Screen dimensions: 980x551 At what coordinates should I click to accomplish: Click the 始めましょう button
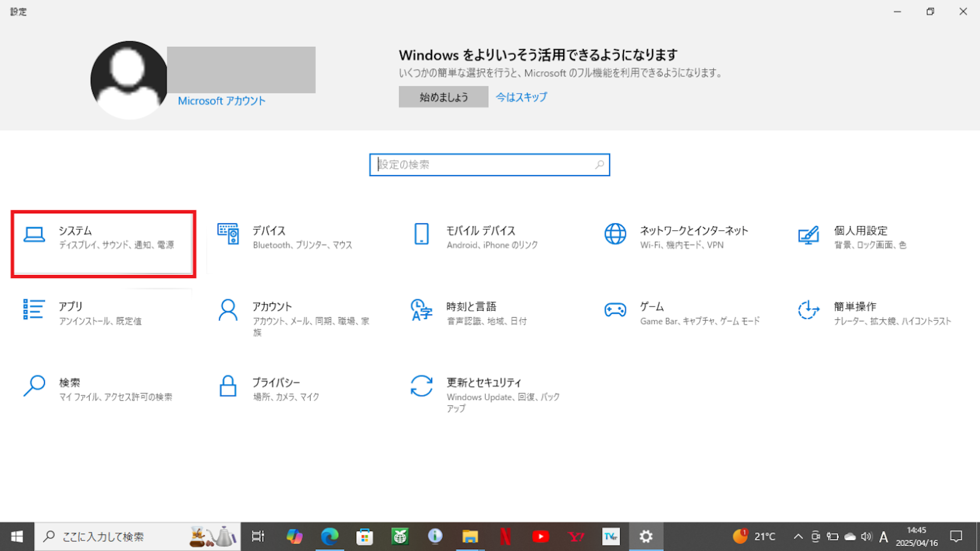(x=443, y=97)
